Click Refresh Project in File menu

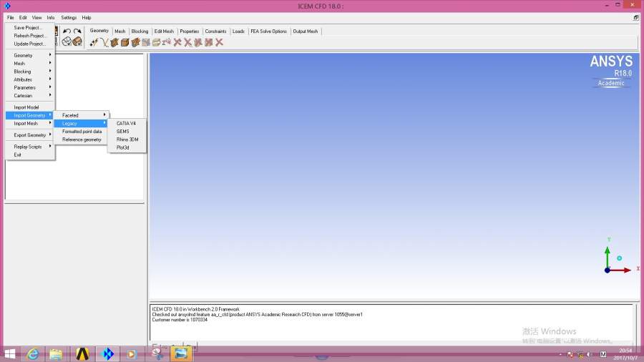(30, 36)
